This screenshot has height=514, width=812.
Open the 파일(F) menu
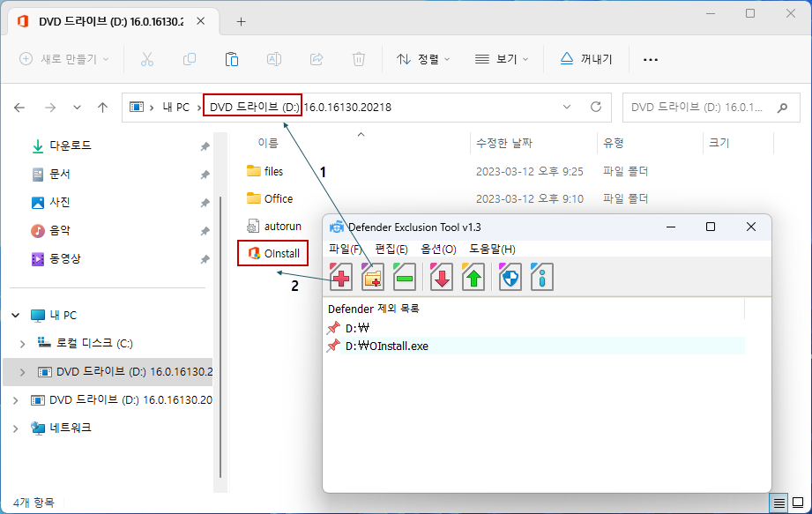(x=346, y=249)
